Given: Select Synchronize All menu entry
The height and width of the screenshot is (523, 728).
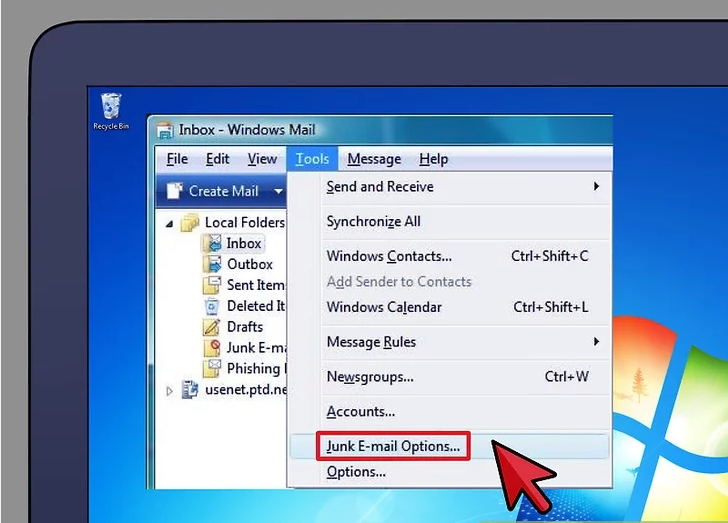Looking at the screenshot, I should (x=373, y=222).
